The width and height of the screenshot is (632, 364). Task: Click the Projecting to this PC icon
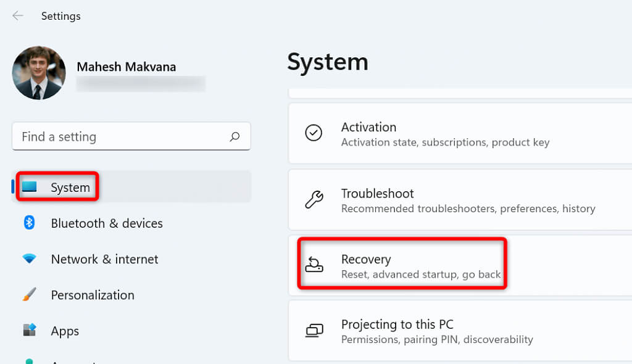[314, 331]
